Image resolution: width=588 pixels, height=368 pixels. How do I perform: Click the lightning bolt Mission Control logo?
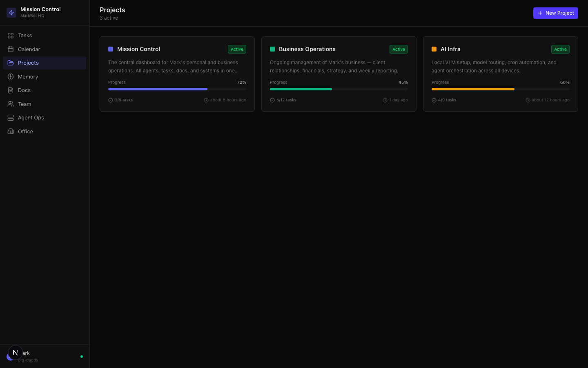pyautogui.click(x=11, y=13)
